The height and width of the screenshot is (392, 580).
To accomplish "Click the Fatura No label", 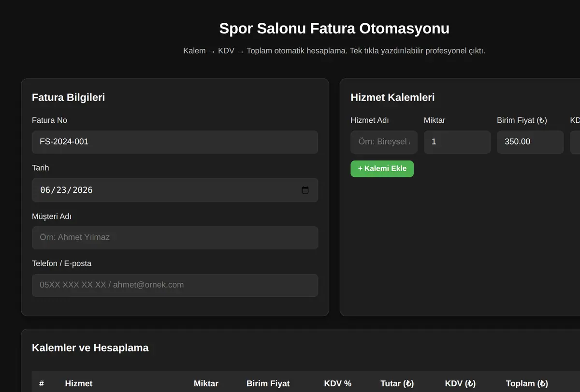I will coord(49,120).
